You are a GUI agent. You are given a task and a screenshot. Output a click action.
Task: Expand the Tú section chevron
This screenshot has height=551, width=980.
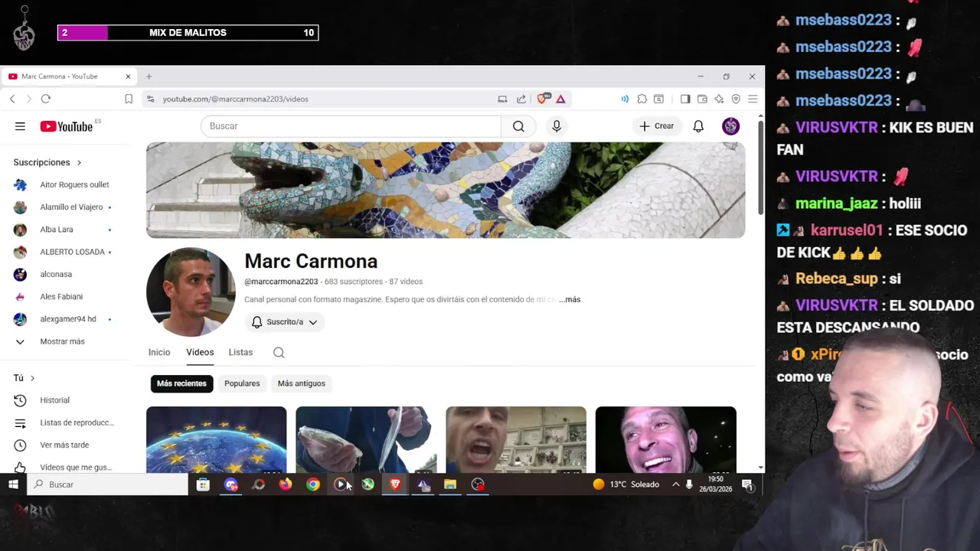tap(32, 378)
